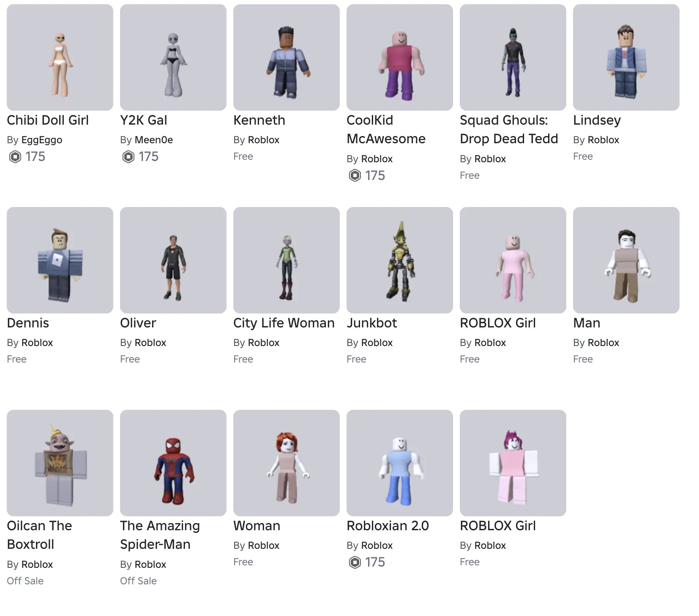Open Roblox creator link under The Amazing Spider-Man
This screenshot has height=616, width=699.
pos(150,564)
